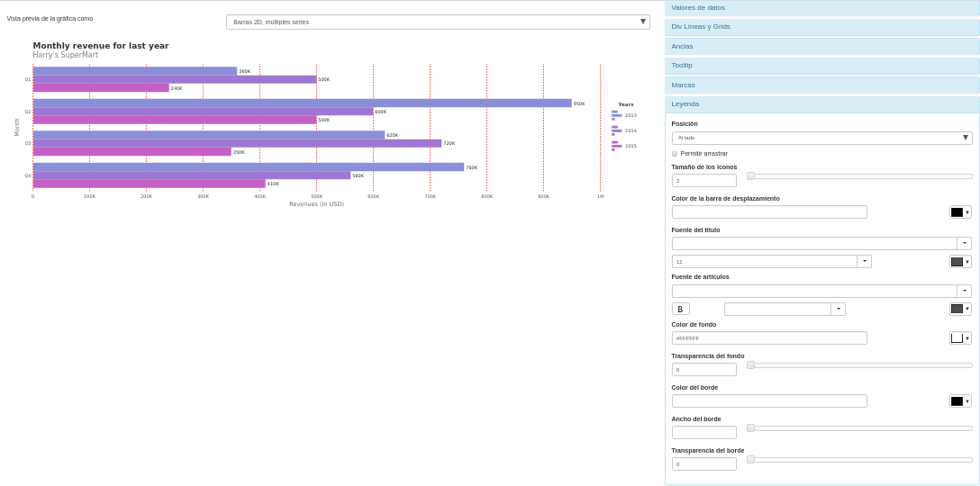Open the Valores de datos section
This screenshot has width=980, height=486.
coord(821,8)
